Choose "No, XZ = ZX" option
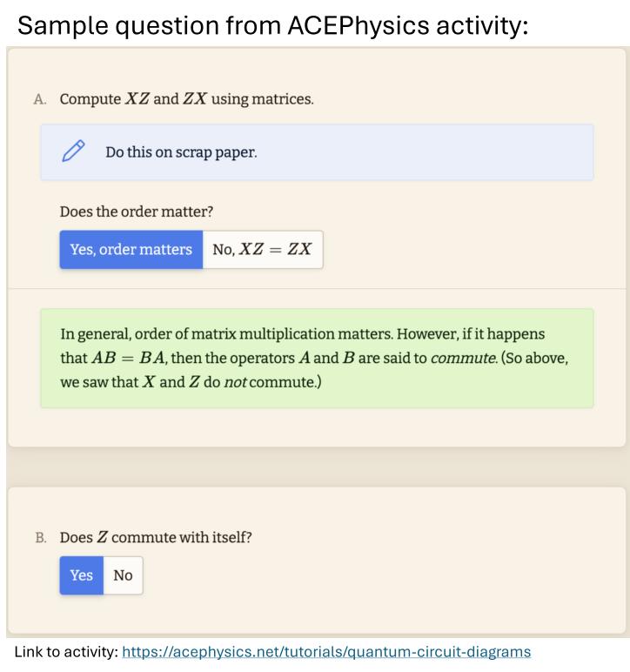Image resolution: width=630 pixels, height=672 pixels. click(263, 250)
